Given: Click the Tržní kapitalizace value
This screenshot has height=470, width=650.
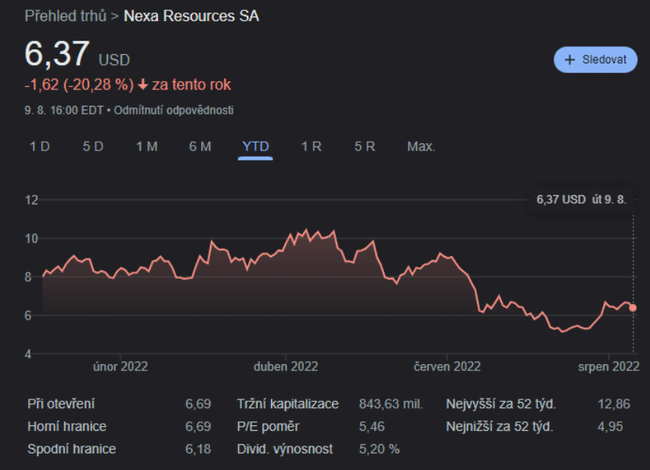Looking at the screenshot, I should pos(390,404).
